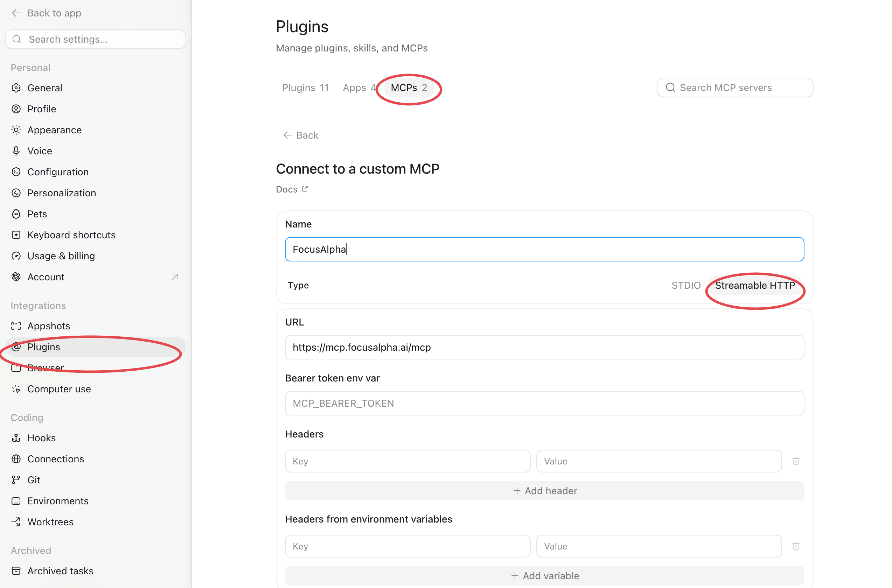The width and height of the screenshot is (892, 588).
Task: Open Archived tasks in sidebar
Action: point(96,571)
